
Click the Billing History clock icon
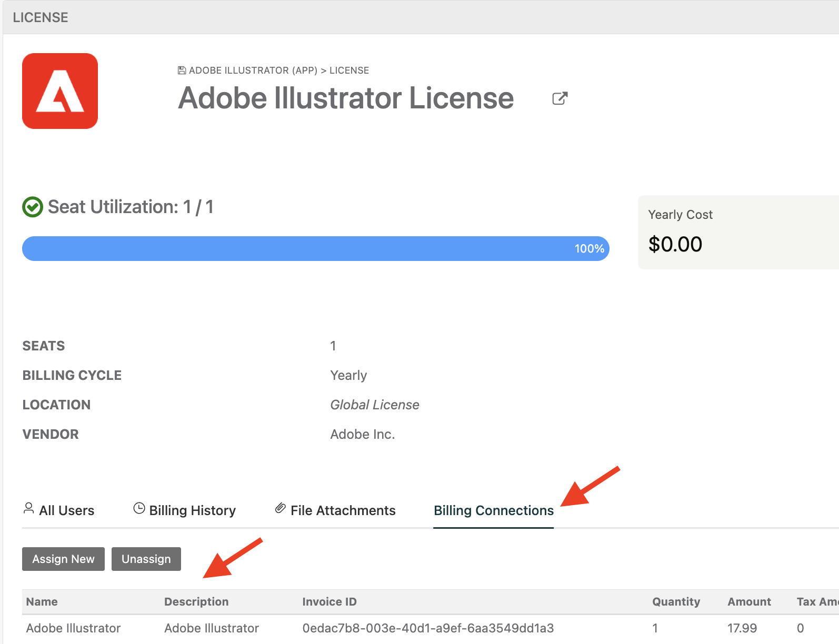(x=139, y=509)
